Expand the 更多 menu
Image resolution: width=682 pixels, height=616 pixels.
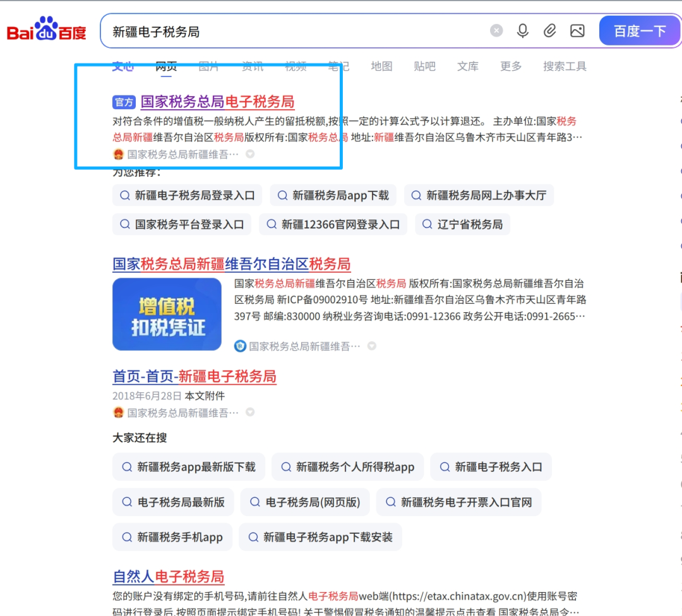(x=511, y=66)
